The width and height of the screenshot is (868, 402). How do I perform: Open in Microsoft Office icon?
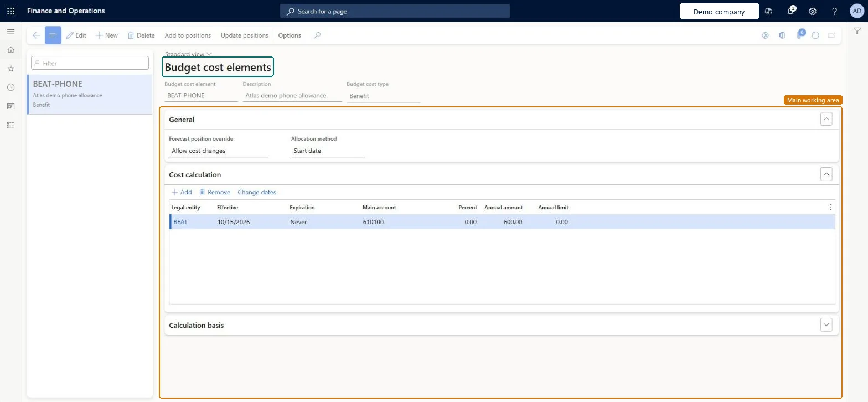pyautogui.click(x=782, y=35)
